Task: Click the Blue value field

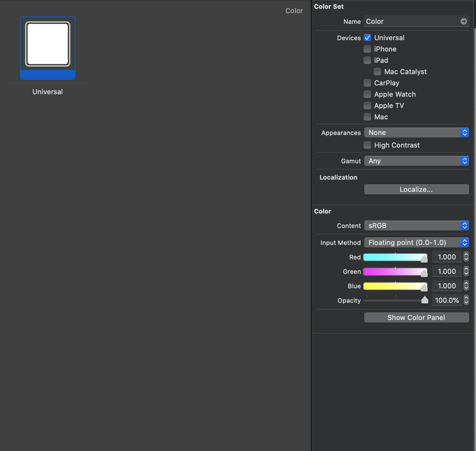Action: point(447,286)
